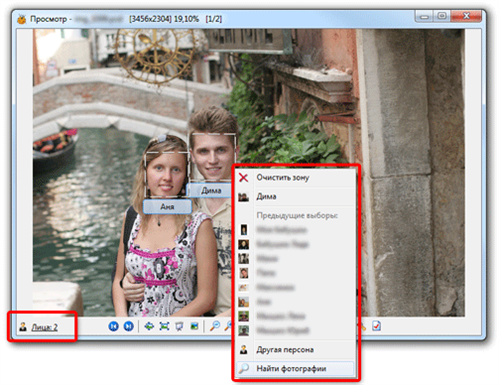Click the app icon in the title bar

(x=22, y=19)
